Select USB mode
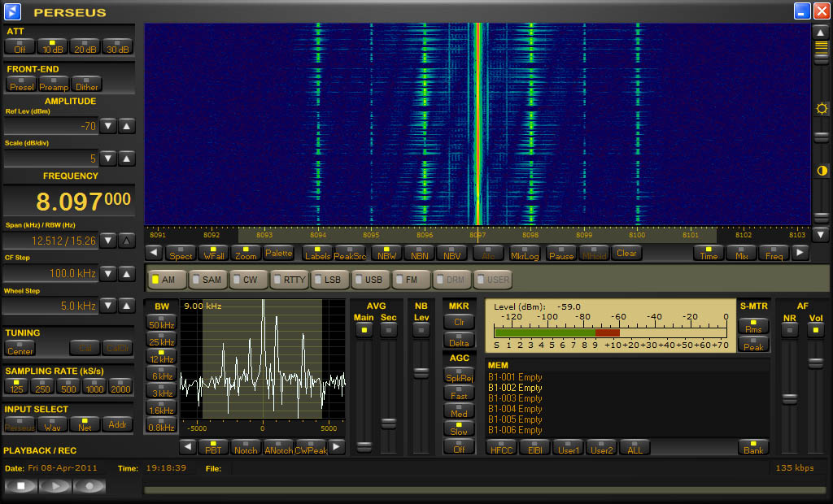This screenshot has height=504, width=833. (371, 280)
